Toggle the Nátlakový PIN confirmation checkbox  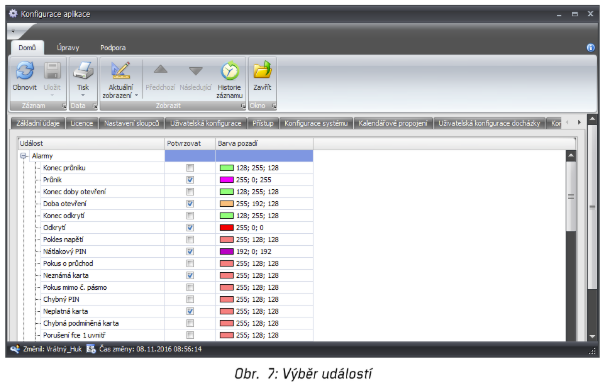(x=190, y=252)
